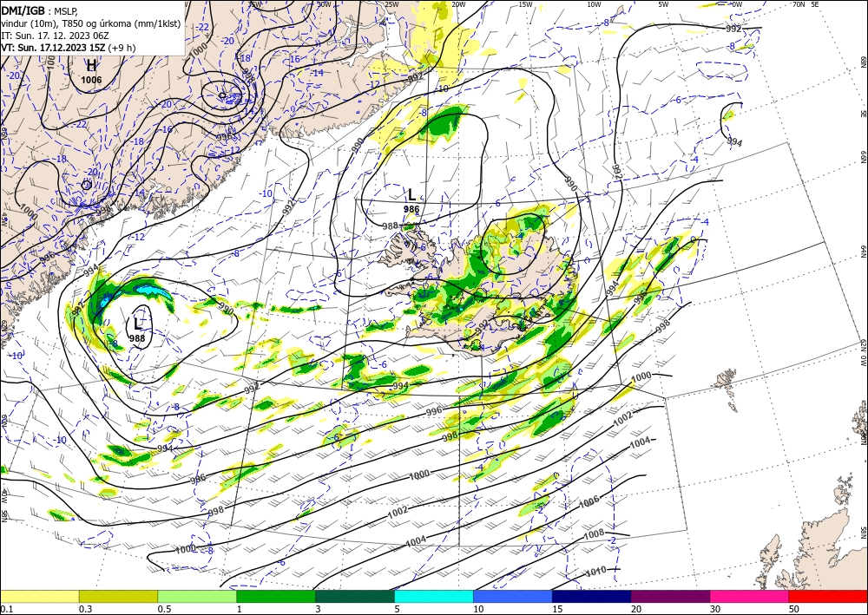Click the 'L' marker with 988 below
The width and height of the screenshot is (868, 615).
tap(137, 324)
